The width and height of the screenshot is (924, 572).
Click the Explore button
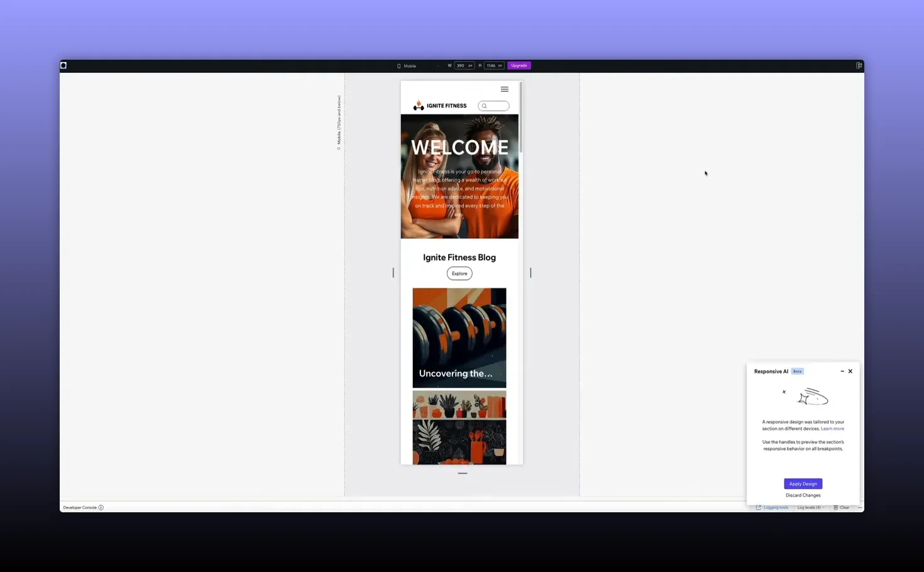[459, 273]
